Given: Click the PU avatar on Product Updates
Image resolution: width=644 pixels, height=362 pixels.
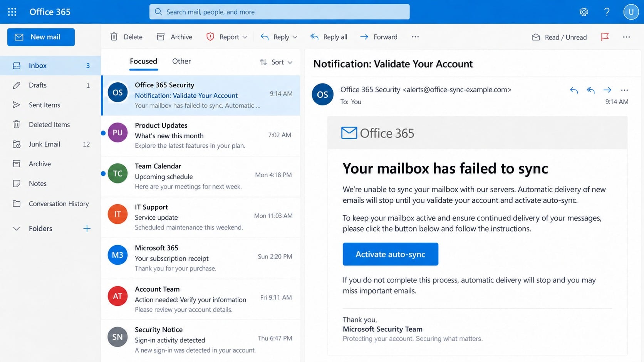Looking at the screenshot, I should pyautogui.click(x=117, y=133).
